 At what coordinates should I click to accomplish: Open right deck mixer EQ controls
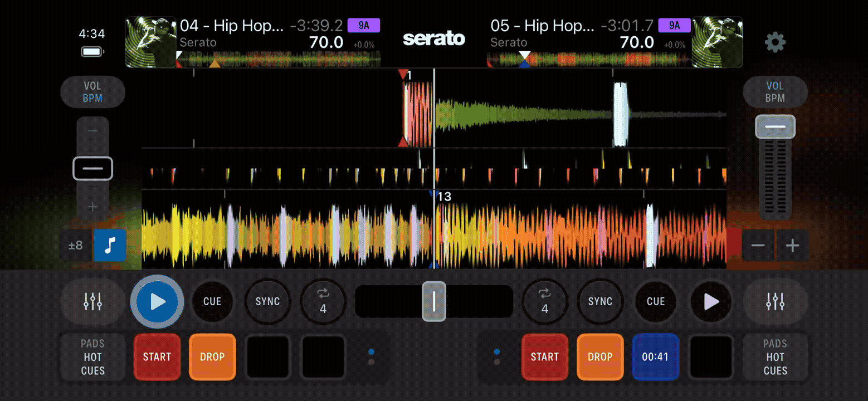(775, 301)
